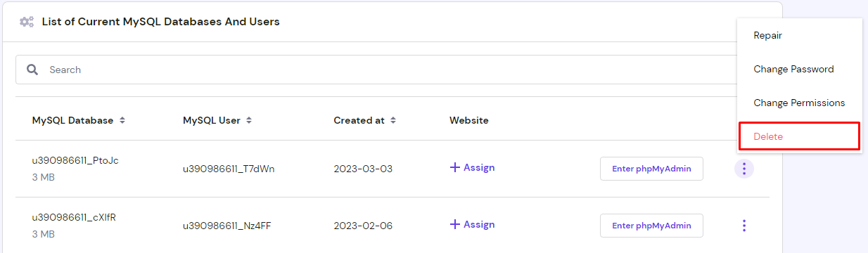868x253 pixels.
Task: Open three-dot menu for u390986611_cXlfR
Action: click(x=744, y=226)
